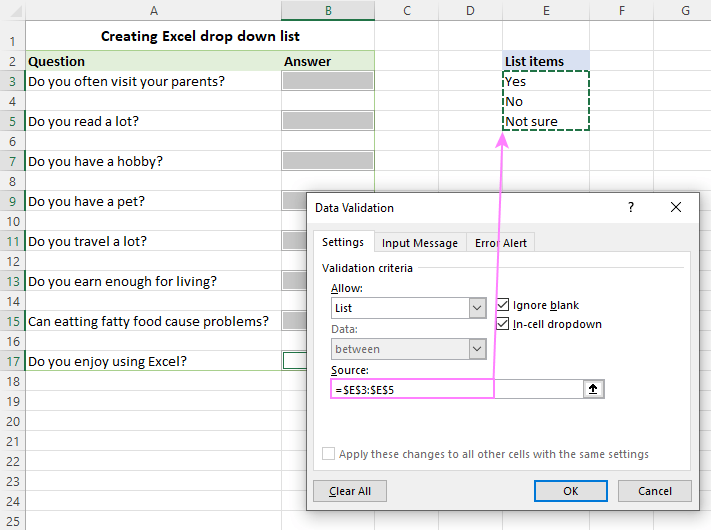
Task: Toggle the In-cell dropdown checkbox
Action: click(x=503, y=324)
